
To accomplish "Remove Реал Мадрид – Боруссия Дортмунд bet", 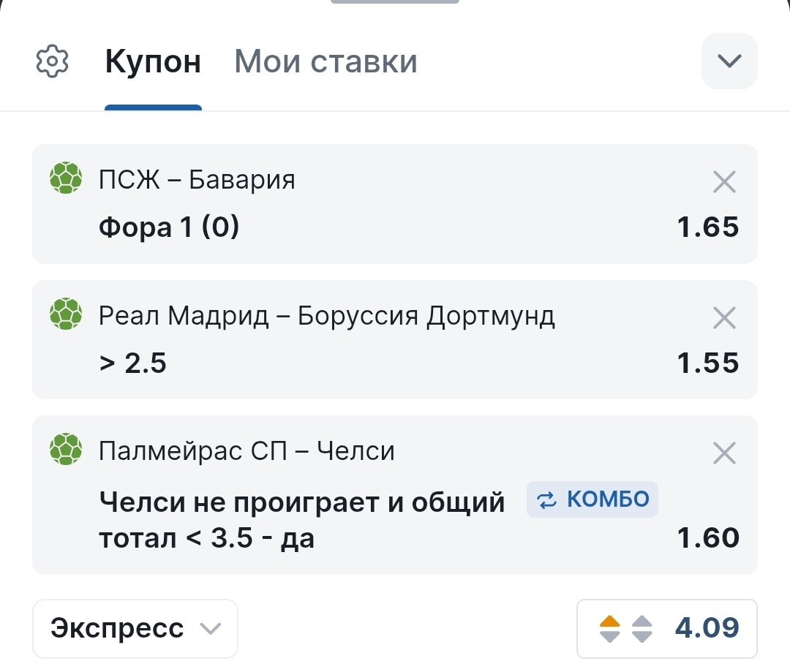I will click(x=724, y=318).
